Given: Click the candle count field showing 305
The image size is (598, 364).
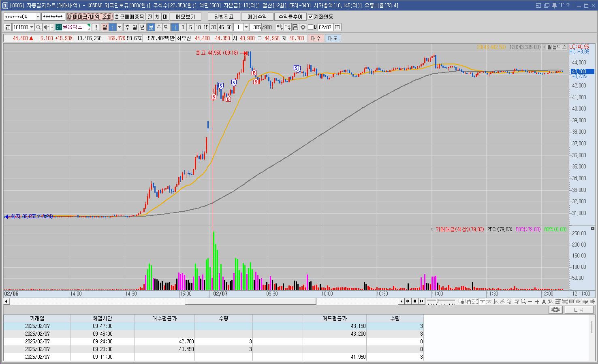Looking at the screenshot, I should pos(256,27).
